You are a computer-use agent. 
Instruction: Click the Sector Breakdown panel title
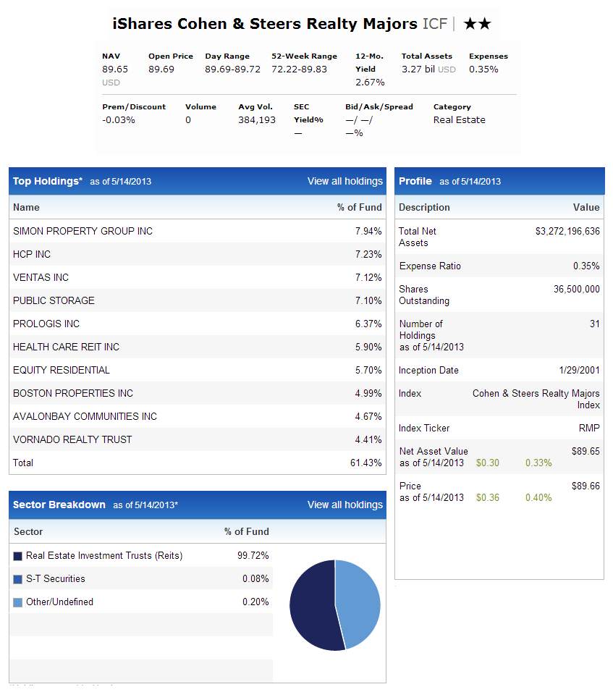[x=59, y=505]
